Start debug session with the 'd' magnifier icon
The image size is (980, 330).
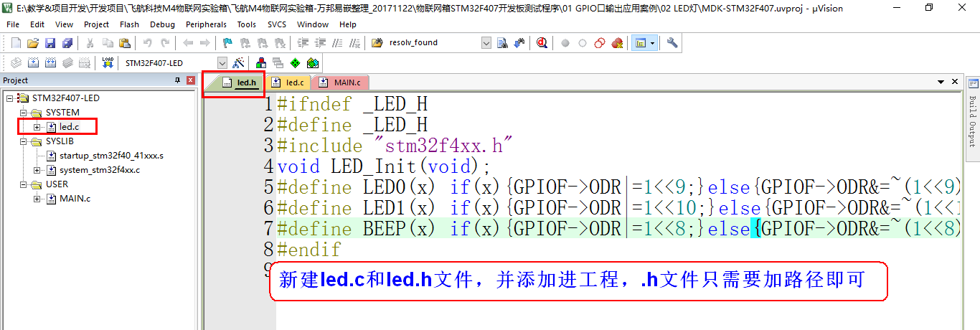coord(542,43)
